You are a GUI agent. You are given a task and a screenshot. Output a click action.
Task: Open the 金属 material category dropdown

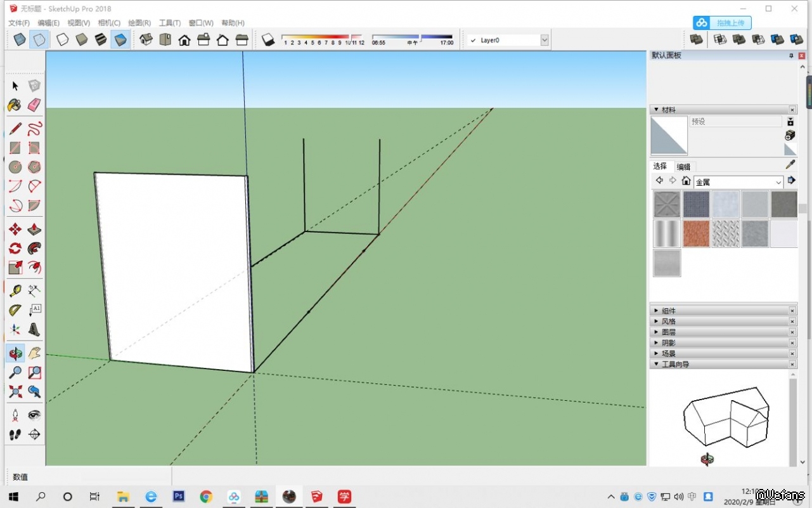[x=778, y=182]
